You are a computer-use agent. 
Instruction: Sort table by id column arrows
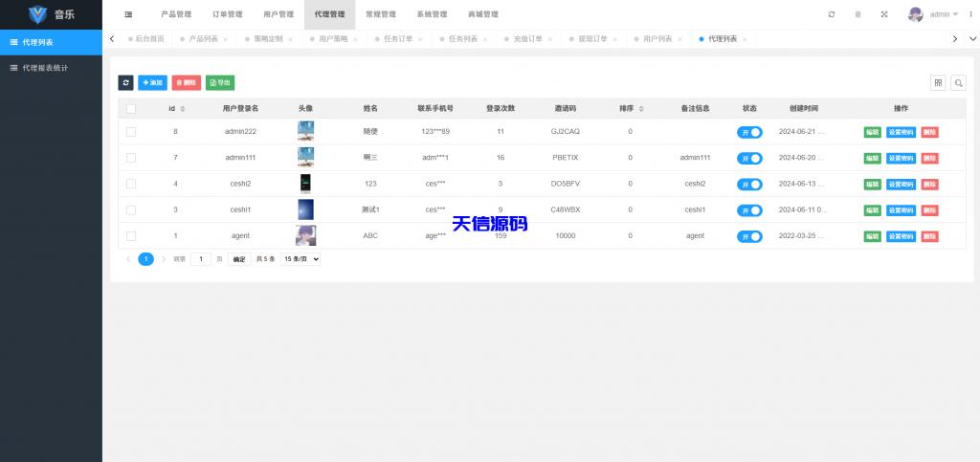pos(183,109)
